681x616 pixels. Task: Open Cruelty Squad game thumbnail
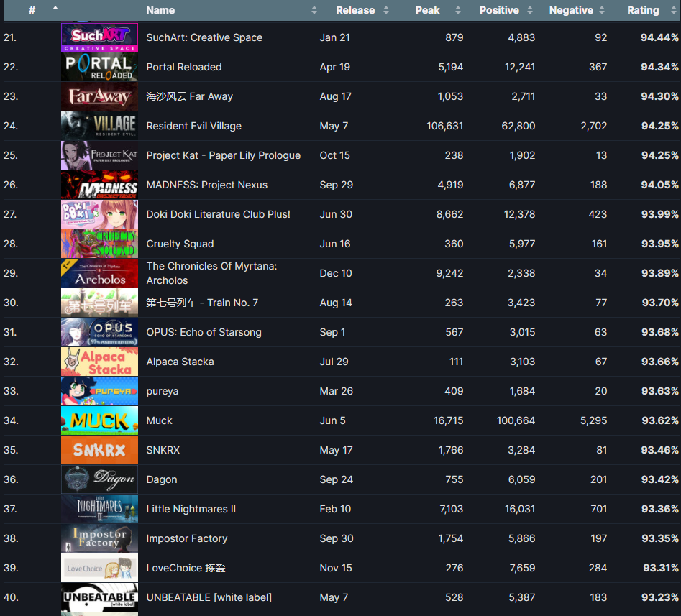(x=99, y=244)
